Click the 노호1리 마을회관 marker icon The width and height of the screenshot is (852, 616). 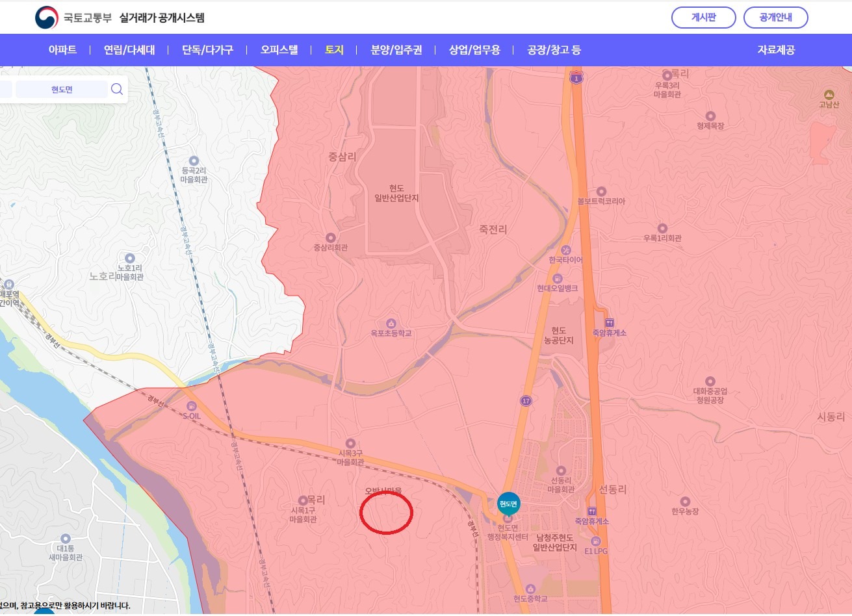(x=130, y=258)
